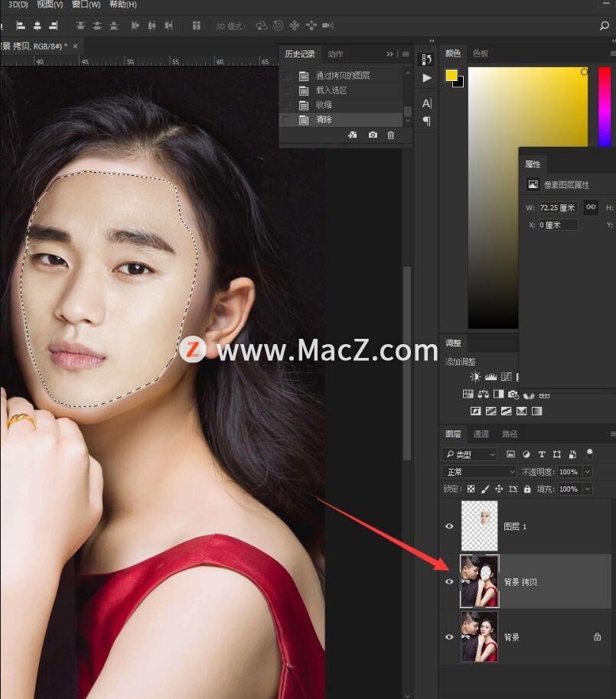Click Align right edges icon
The image size is (616, 699).
(x=54, y=26)
